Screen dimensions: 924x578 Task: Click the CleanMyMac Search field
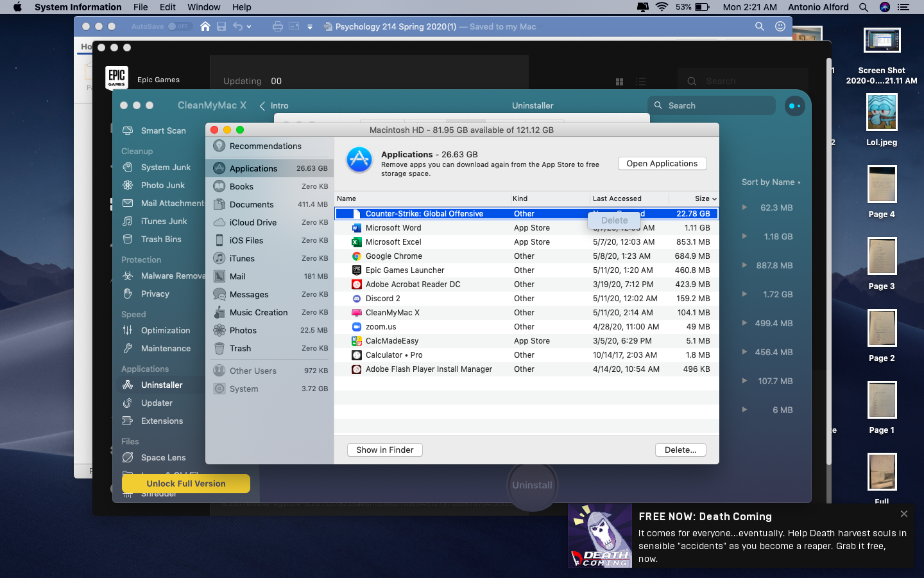(x=712, y=106)
